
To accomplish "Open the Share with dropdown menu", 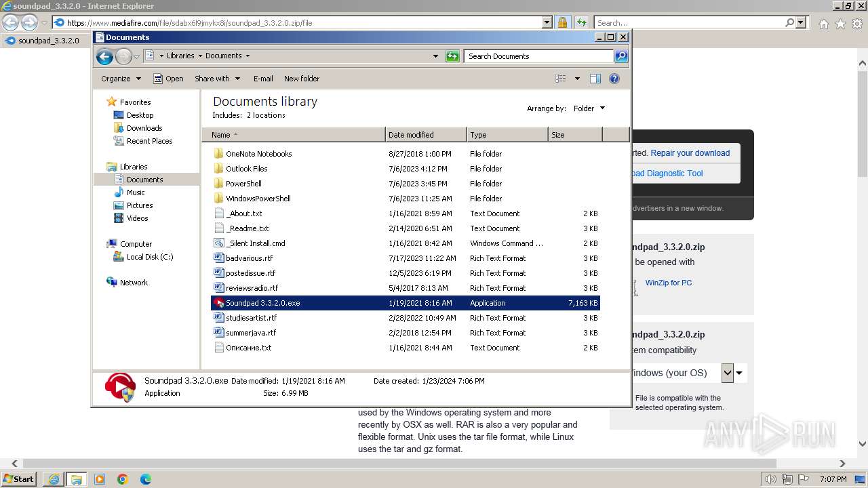I will point(217,79).
